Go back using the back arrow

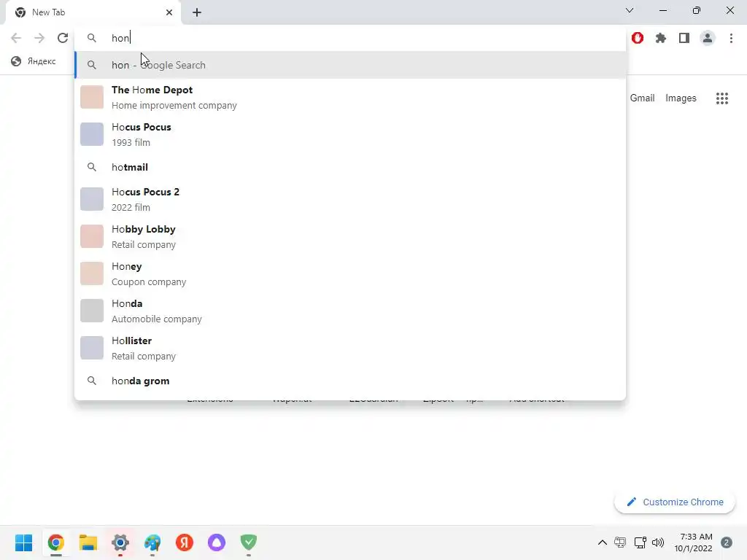[x=16, y=38]
